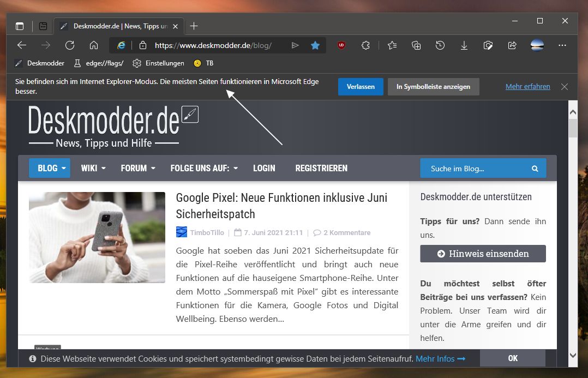Click the Home icon in the toolbar
The width and height of the screenshot is (588, 378).
pos(94,45)
